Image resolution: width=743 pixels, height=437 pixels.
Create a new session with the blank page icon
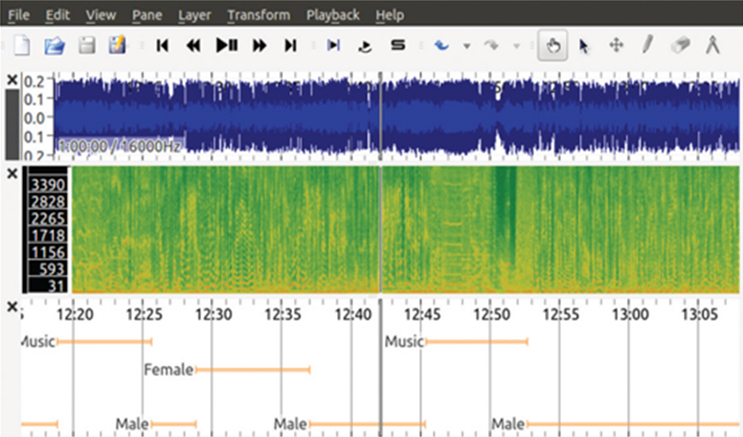pyautogui.click(x=22, y=46)
